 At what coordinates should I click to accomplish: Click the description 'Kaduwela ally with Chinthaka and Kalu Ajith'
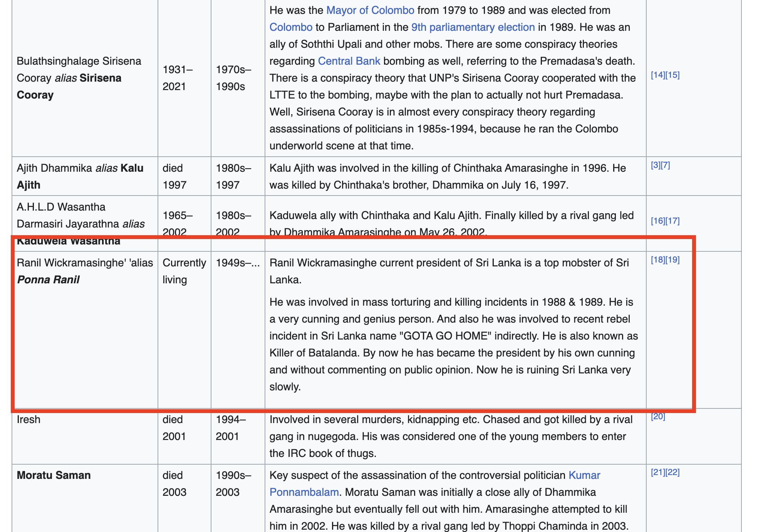tap(452, 223)
